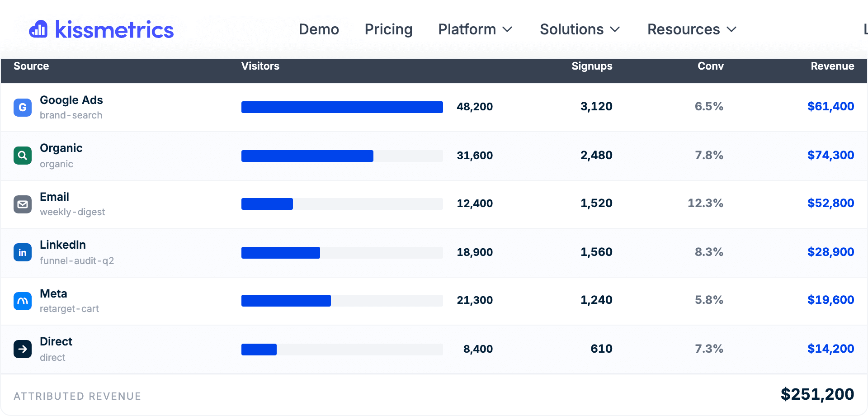Open the kissmetrics home wordmark

point(114,30)
